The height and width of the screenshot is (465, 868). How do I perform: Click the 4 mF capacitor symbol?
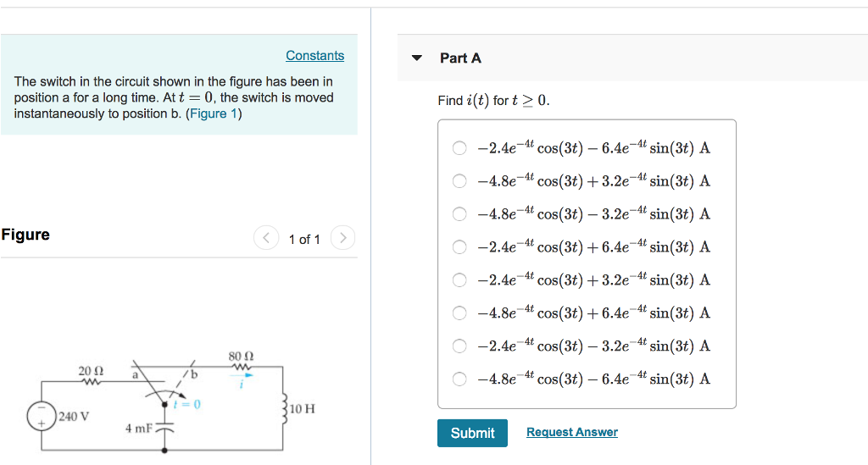point(164,428)
